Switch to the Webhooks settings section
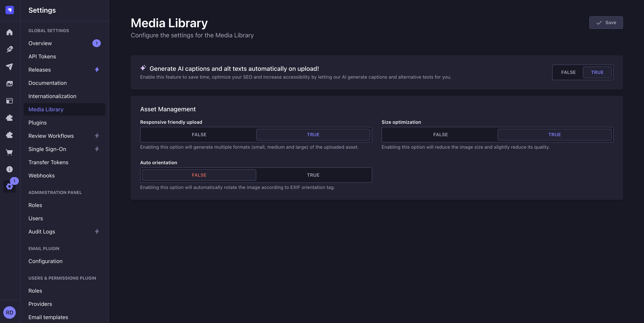644x323 pixels. tap(42, 176)
